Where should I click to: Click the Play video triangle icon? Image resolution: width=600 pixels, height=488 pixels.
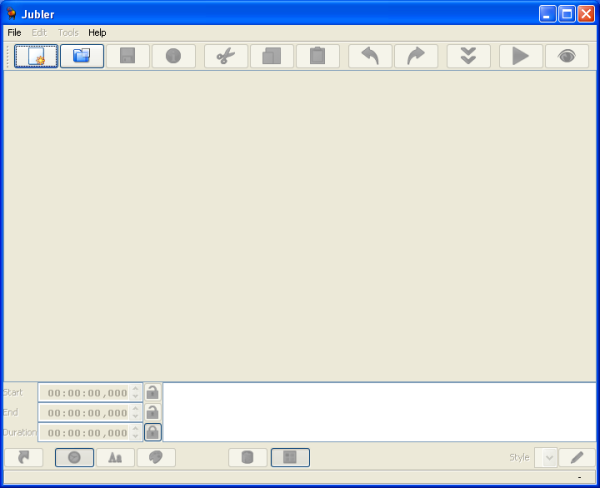pos(520,56)
